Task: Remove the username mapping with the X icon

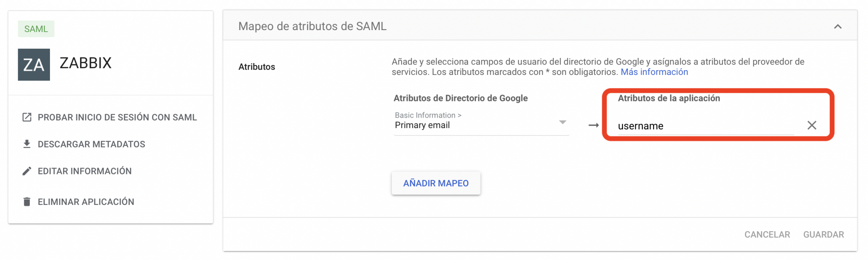Action: click(812, 125)
